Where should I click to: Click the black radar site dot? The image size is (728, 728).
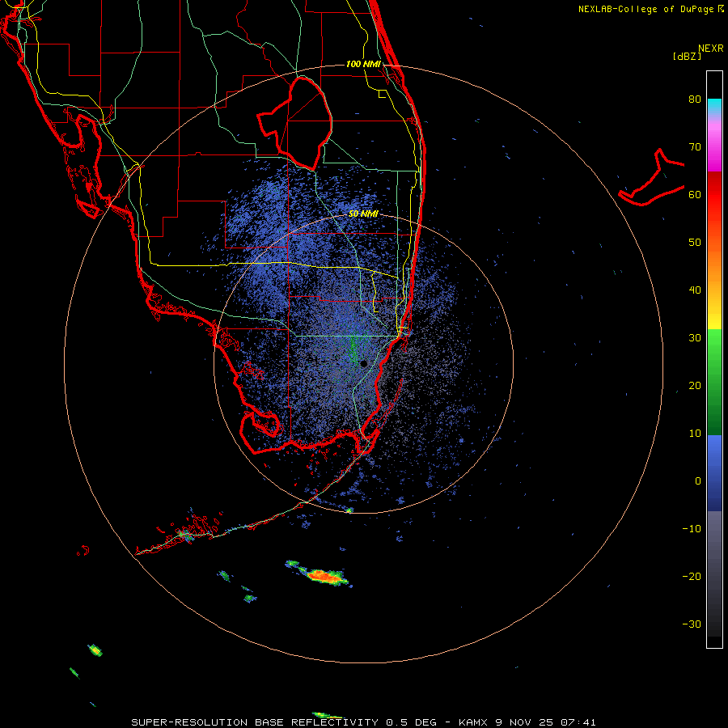tap(363, 363)
